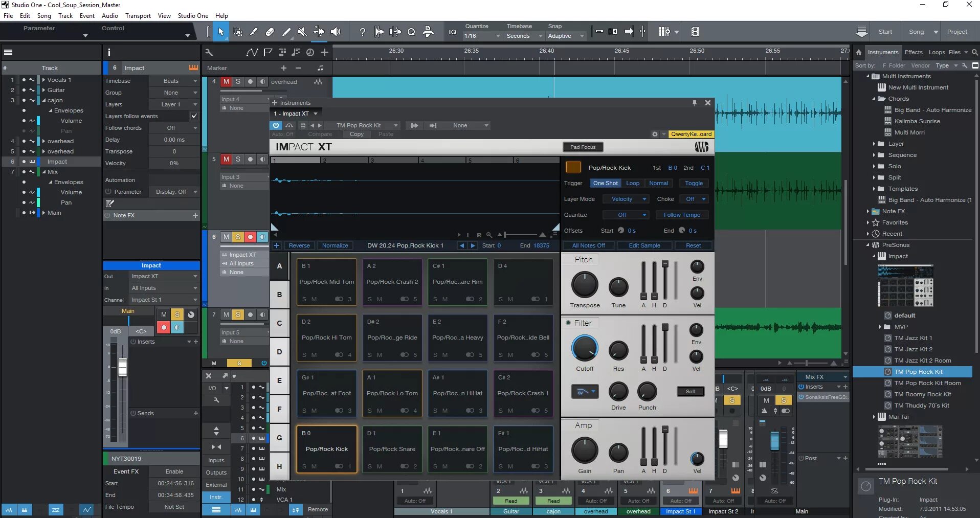Open the File menu
The width and height of the screenshot is (980, 518).
[8, 16]
